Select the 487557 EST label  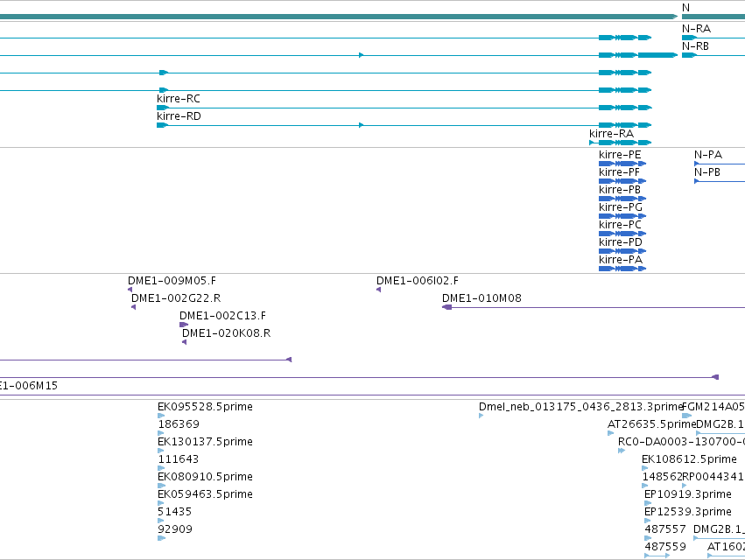665,528
